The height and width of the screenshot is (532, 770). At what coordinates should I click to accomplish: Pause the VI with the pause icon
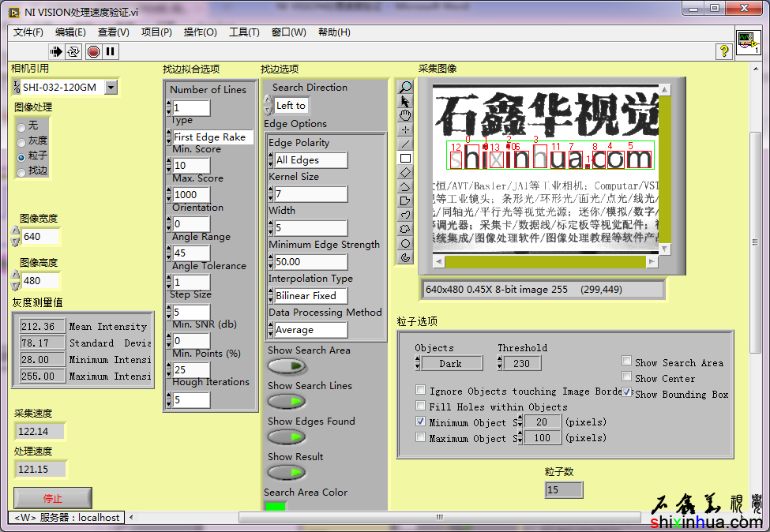(x=110, y=51)
